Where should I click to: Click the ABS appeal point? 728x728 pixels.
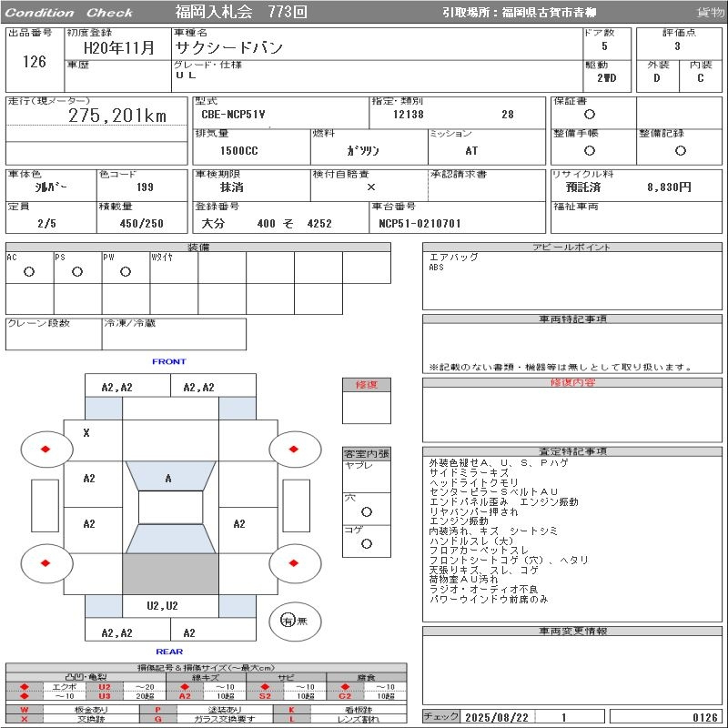(437, 268)
